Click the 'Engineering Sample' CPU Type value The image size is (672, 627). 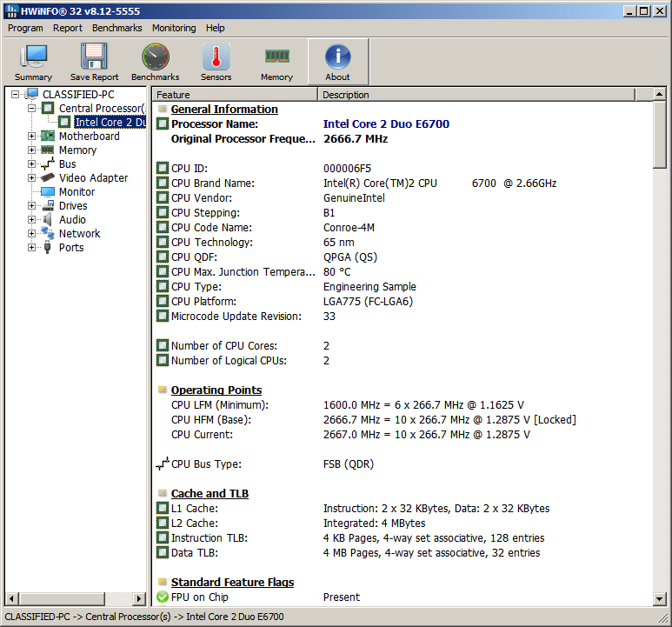(369, 286)
